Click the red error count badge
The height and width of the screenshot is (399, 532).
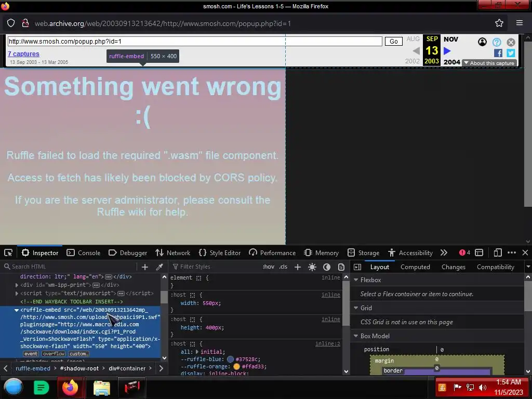pos(464,253)
